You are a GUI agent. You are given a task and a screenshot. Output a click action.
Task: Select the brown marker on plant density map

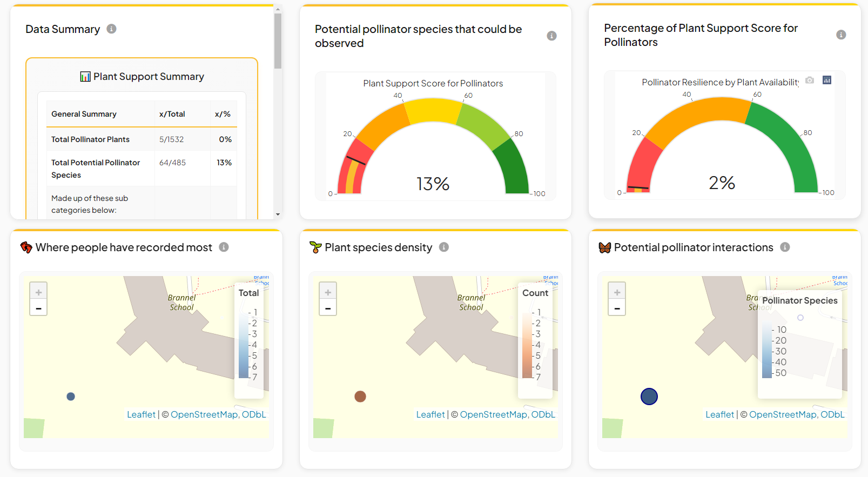pyautogui.click(x=360, y=397)
